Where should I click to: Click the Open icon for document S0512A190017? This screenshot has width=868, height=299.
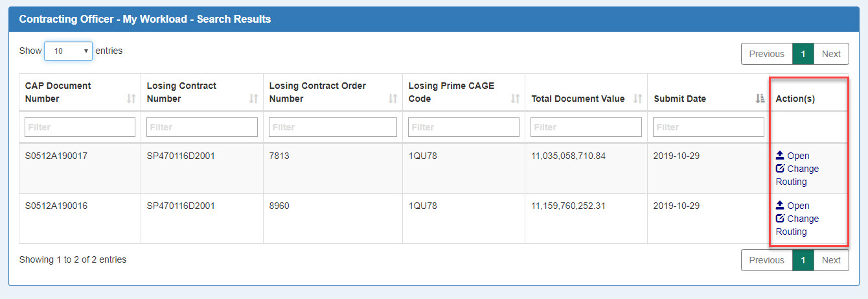(x=780, y=156)
